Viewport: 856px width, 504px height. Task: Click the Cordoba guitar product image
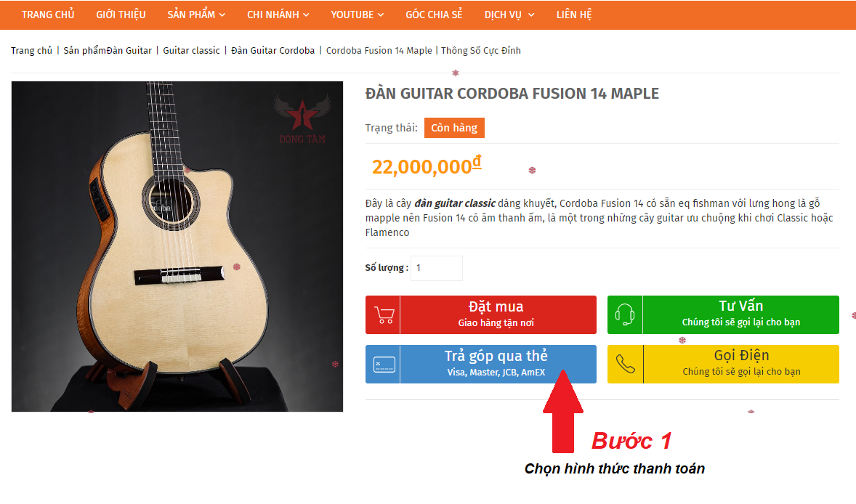177,246
